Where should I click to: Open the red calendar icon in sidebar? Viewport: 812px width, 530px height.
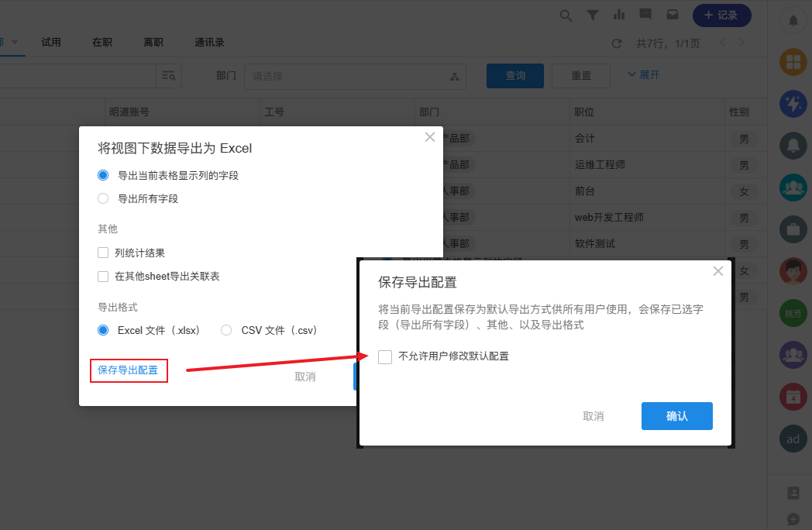pos(793,397)
